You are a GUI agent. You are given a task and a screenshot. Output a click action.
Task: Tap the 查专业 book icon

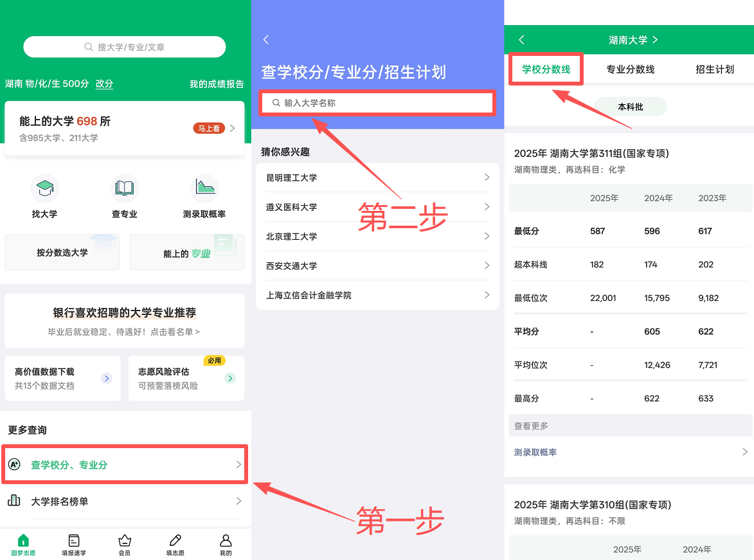[125, 188]
